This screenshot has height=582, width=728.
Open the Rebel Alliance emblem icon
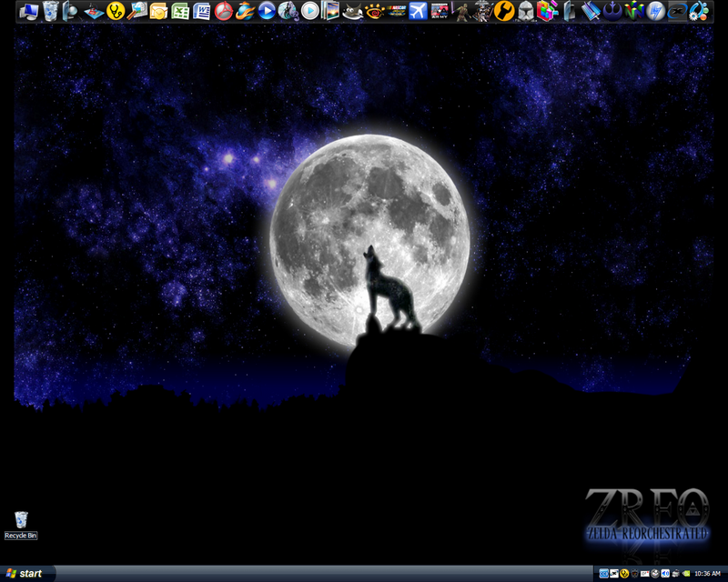pyautogui.click(x=612, y=11)
